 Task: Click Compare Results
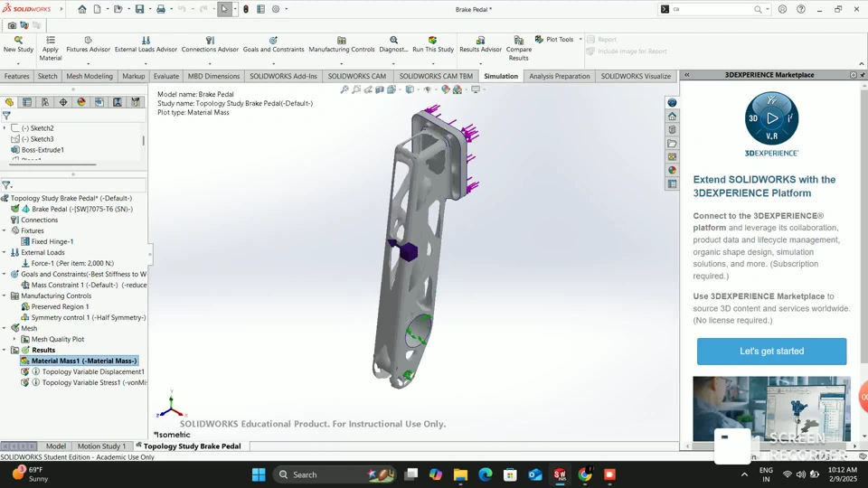(519, 49)
